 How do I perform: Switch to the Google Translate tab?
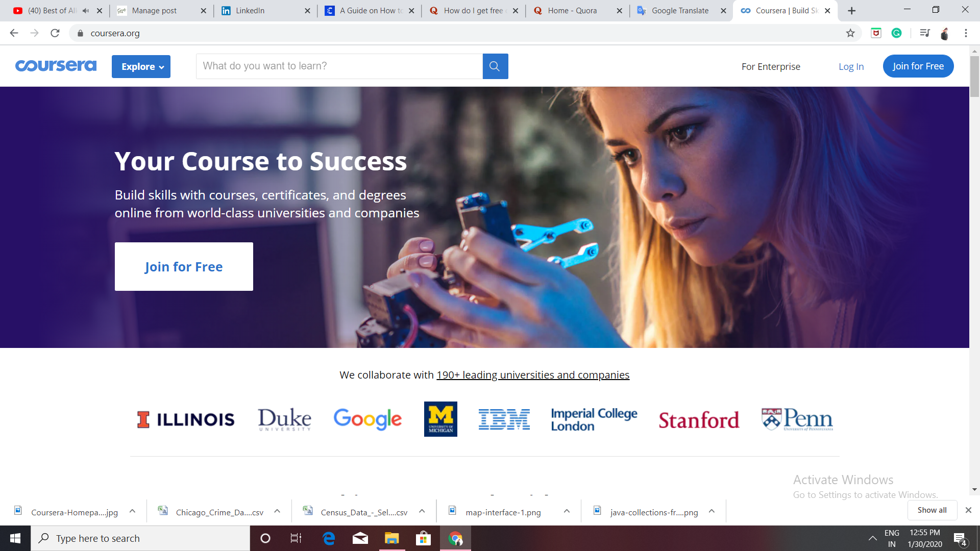click(x=679, y=11)
